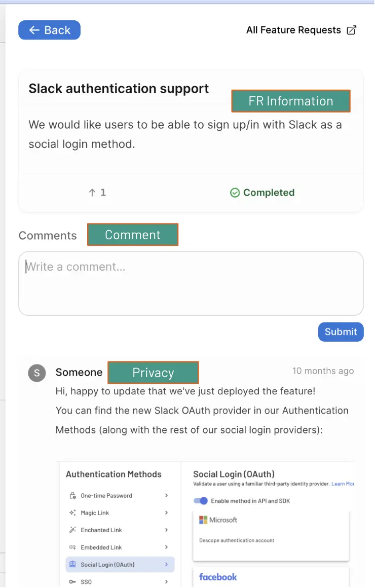The image size is (375, 588).
Task: Open All Feature Requests via external link icon
Action: [x=352, y=30]
